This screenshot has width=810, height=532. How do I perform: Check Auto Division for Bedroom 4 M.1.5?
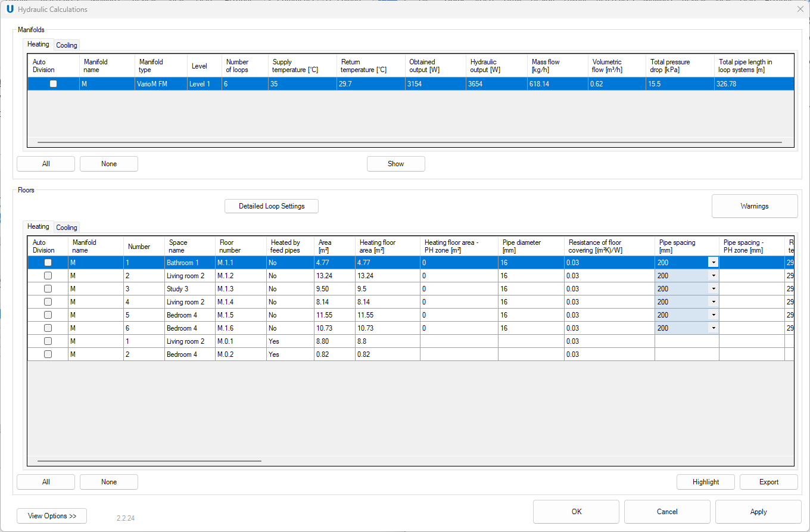(48, 315)
